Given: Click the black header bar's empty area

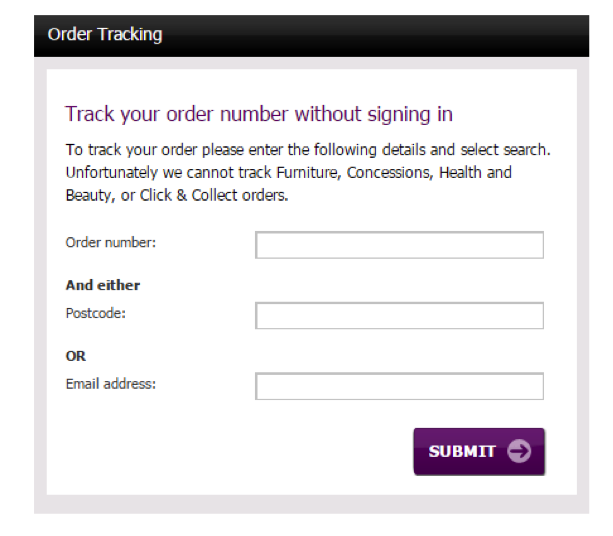Looking at the screenshot, I should click(375, 36).
